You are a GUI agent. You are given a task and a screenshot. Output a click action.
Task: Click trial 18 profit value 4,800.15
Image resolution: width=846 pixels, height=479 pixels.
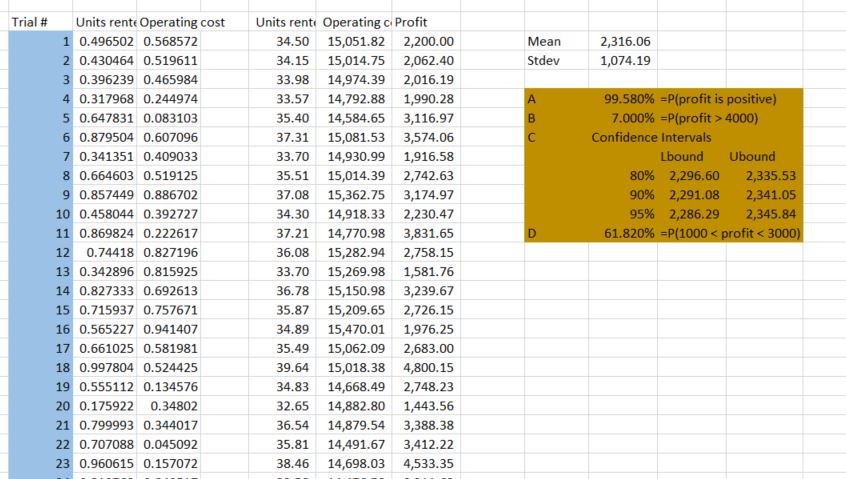click(x=429, y=368)
